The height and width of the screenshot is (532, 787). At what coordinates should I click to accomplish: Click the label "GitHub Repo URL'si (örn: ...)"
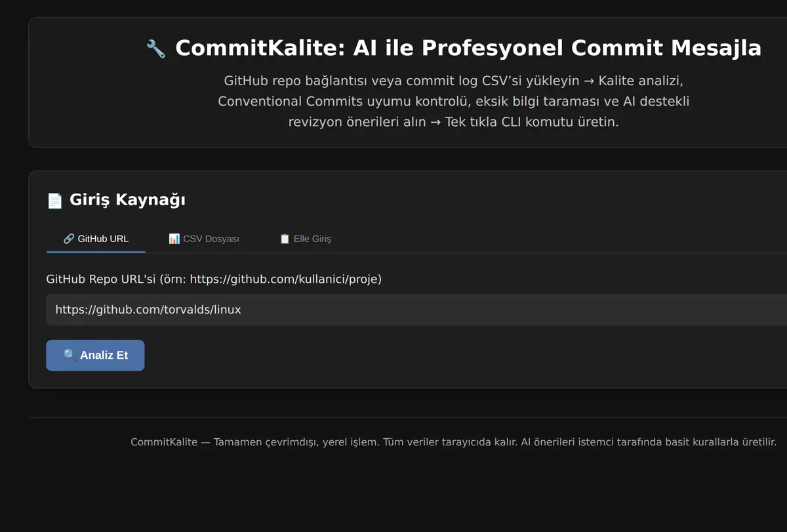214,279
